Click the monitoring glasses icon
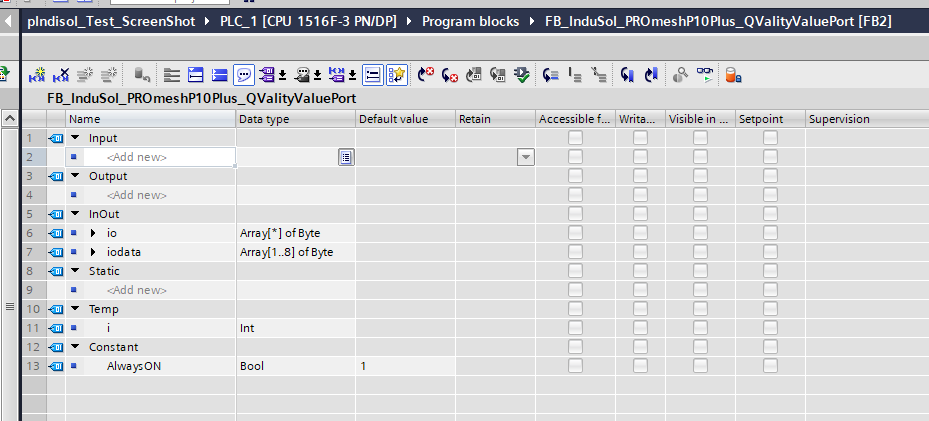The height and width of the screenshot is (421, 929). (705, 75)
